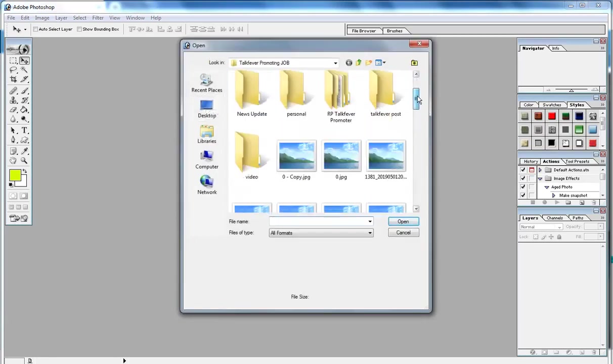The height and width of the screenshot is (364, 613).
Task: Open the Filter menu
Action: pos(98,18)
